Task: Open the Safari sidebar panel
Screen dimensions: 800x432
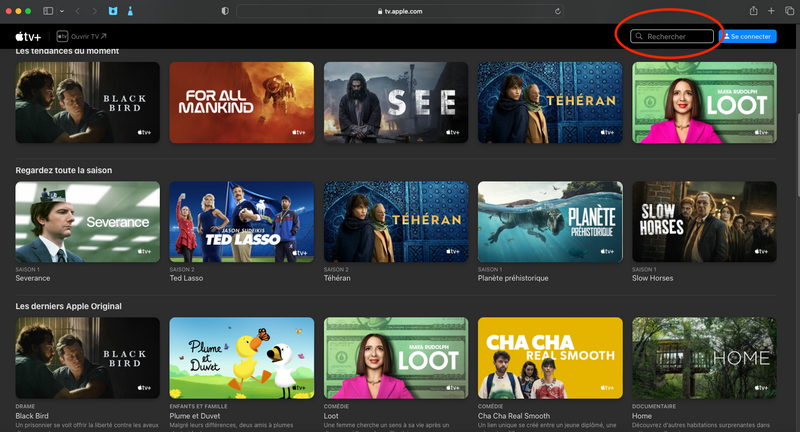Action: pos(48,11)
